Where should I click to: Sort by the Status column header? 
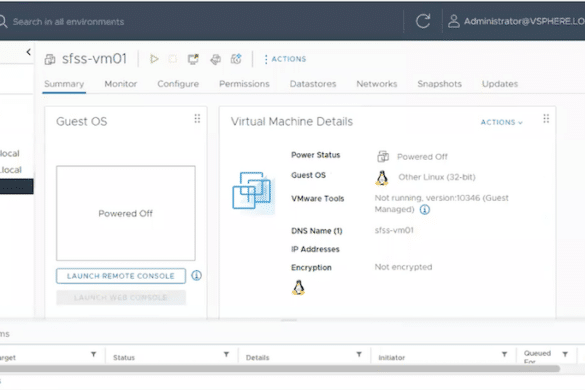124,358
